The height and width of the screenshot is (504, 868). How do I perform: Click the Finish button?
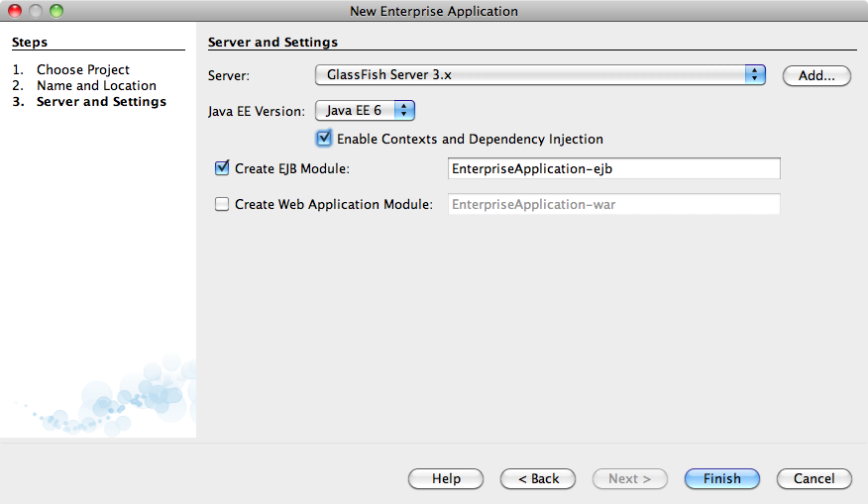coord(722,478)
